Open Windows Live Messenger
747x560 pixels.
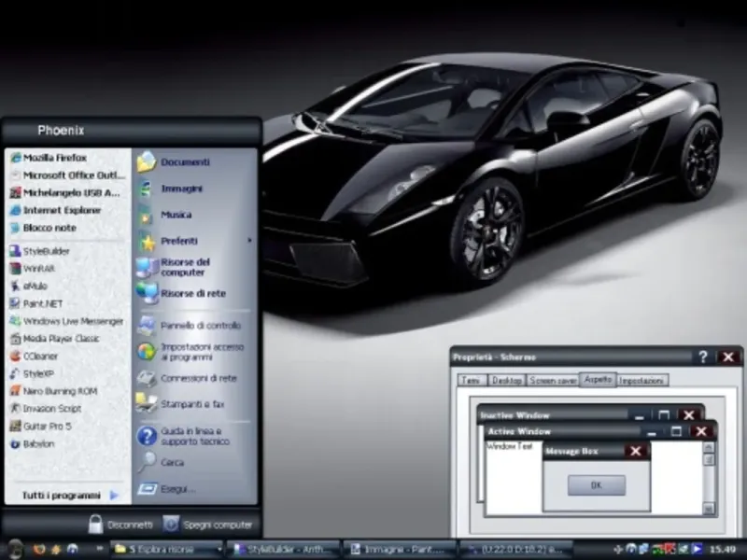point(64,321)
